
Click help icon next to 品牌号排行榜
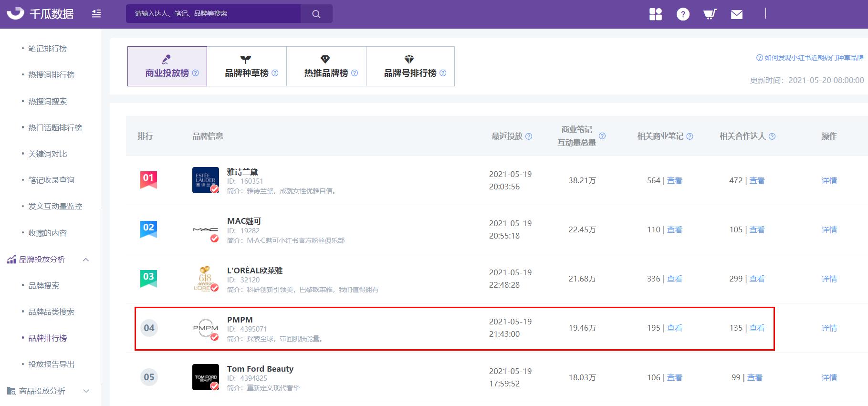pos(443,73)
